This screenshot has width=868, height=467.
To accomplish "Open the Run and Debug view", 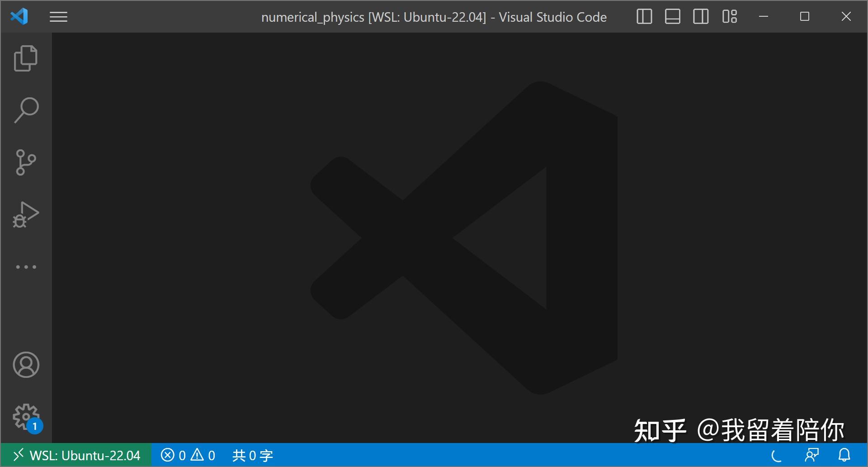I will 26,214.
